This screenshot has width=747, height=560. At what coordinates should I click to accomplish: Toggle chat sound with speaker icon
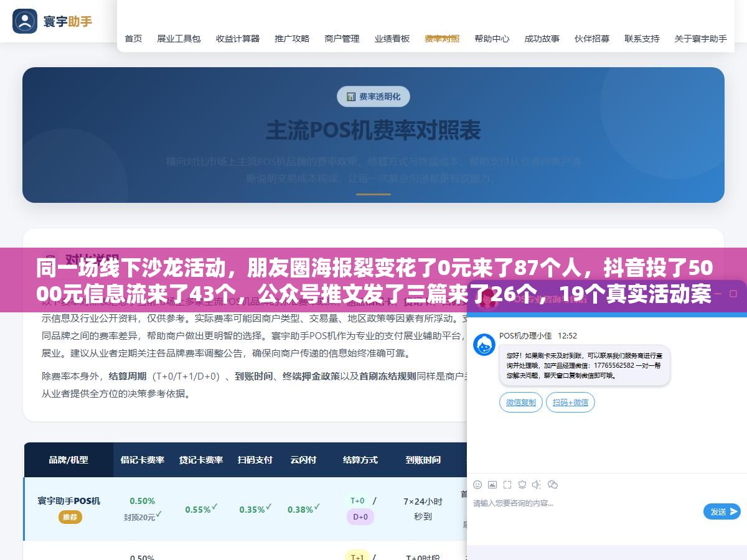pos(537,484)
